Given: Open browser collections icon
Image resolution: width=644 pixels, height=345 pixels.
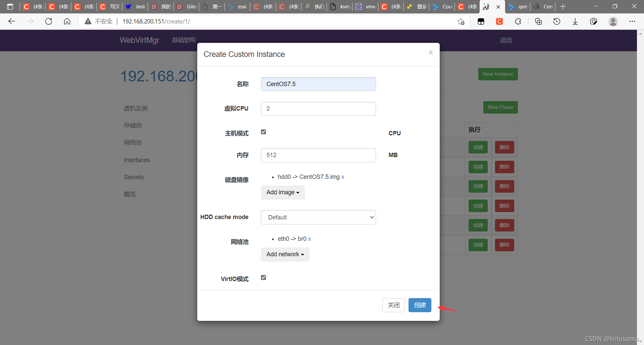Looking at the screenshot, I should pos(538,21).
